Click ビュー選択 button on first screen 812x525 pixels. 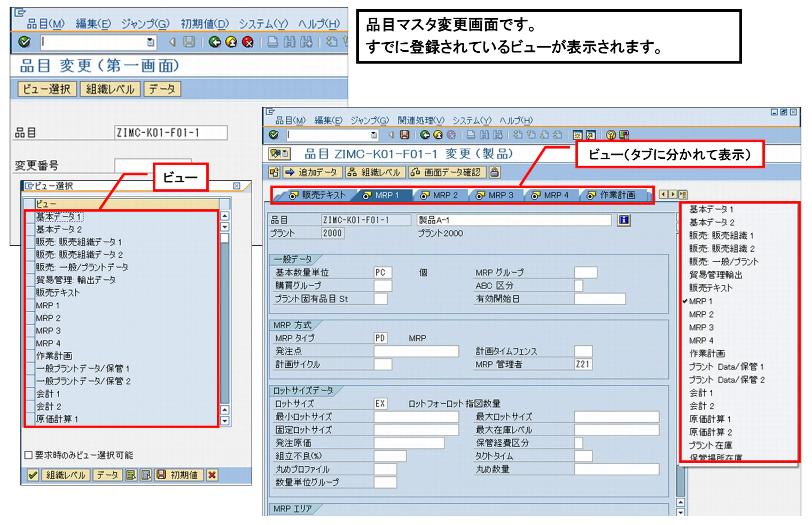click(47, 89)
